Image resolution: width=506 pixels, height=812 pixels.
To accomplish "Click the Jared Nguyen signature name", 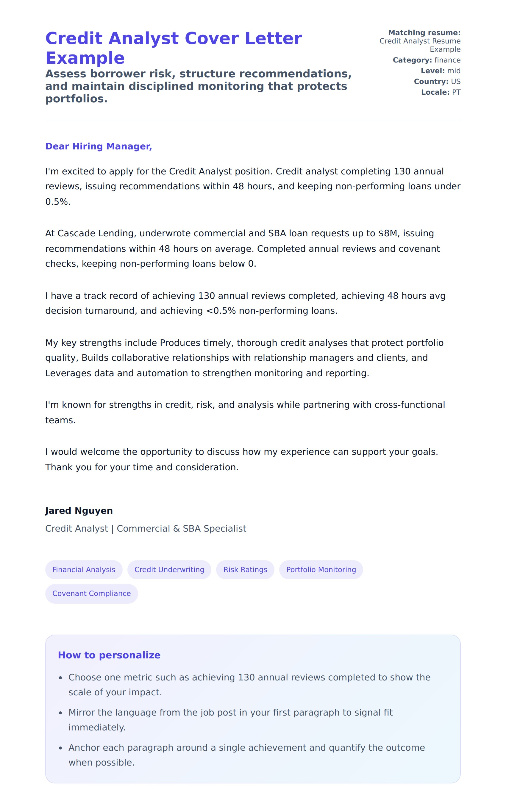I will click(x=79, y=510).
